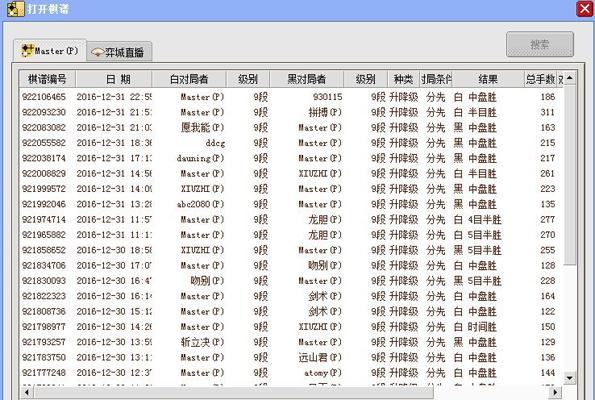The width and height of the screenshot is (595, 400).
Task: Click black player atomy(P)
Action: [323, 373]
